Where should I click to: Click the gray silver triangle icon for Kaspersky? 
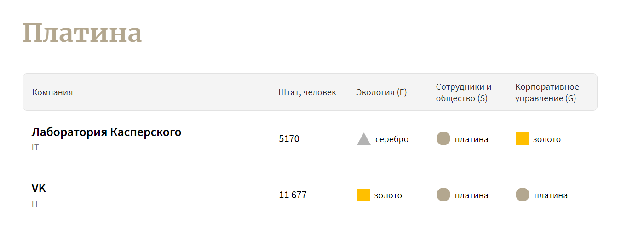(363, 139)
